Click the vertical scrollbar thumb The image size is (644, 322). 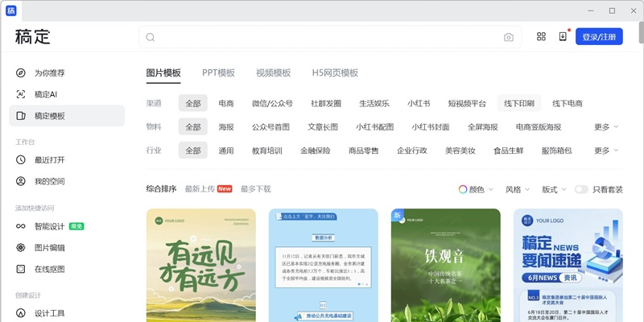(641, 33)
